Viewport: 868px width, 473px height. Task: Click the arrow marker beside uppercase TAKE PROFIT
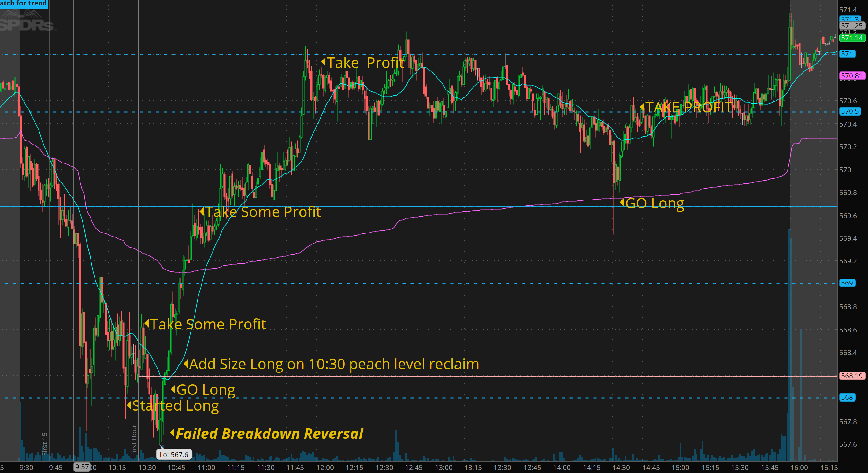(x=642, y=107)
